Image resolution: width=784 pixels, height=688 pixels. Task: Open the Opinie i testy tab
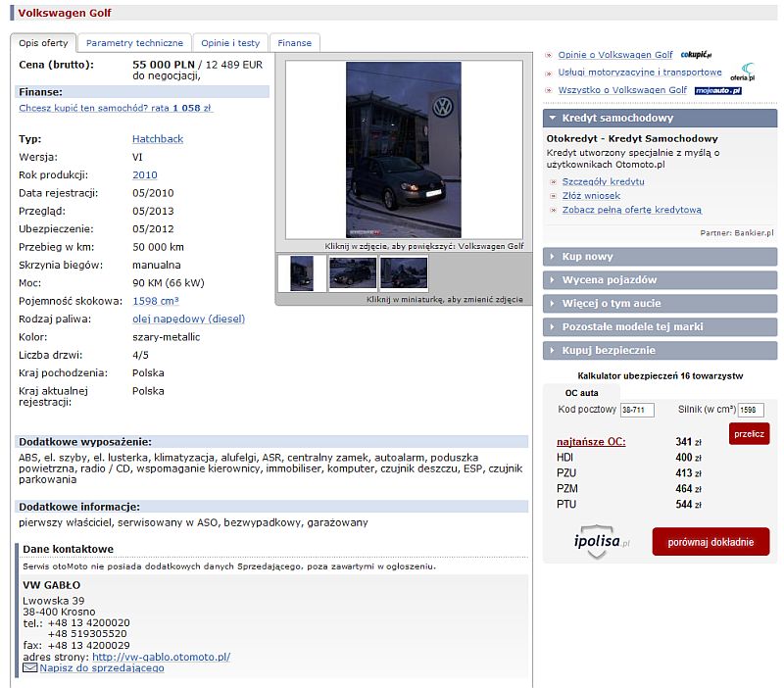click(230, 43)
